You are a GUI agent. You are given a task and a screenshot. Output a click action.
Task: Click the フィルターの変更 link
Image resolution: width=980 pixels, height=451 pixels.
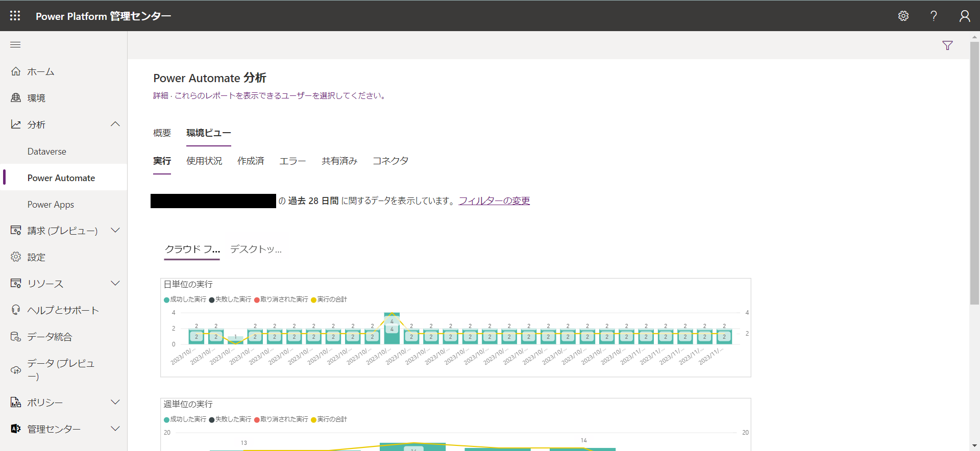(x=494, y=201)
